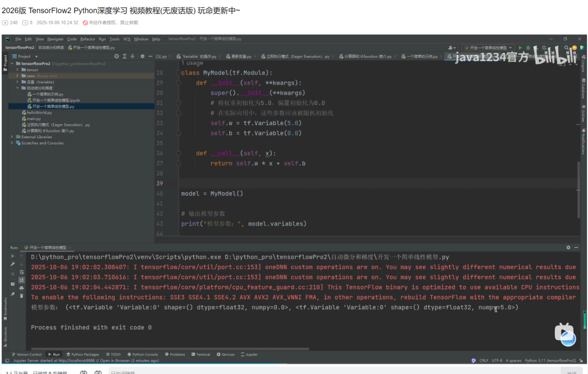The height and width of the screenshot is (374, 588).
Task: Expand the 变量 (Variable) folder
Action: coord(17,82)
